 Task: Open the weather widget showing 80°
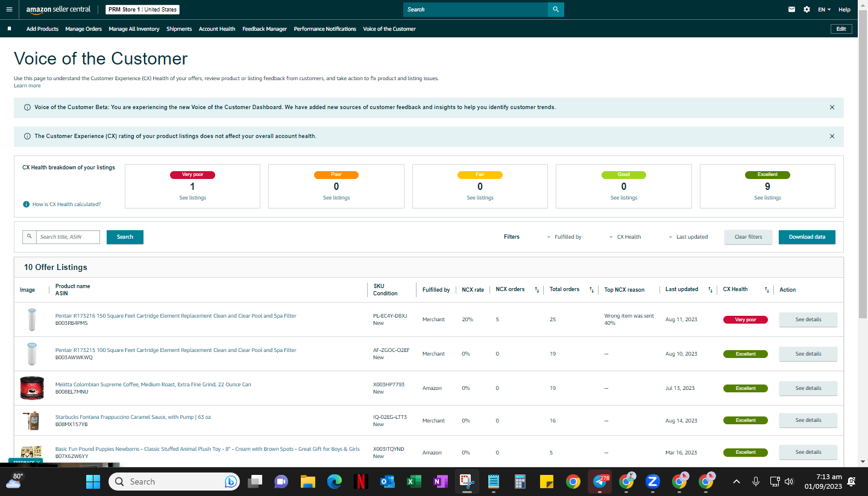tap(14, 481)
